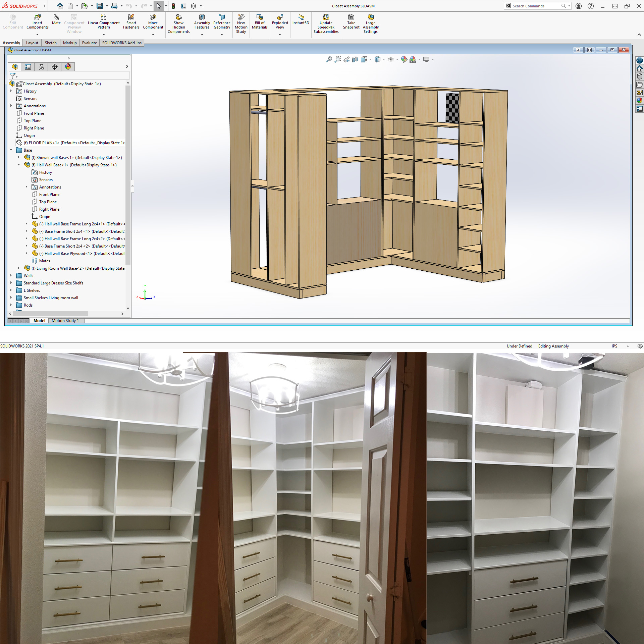The image size is (644, 644).
Task: Open the Options gear
Action: coord(194,6)
